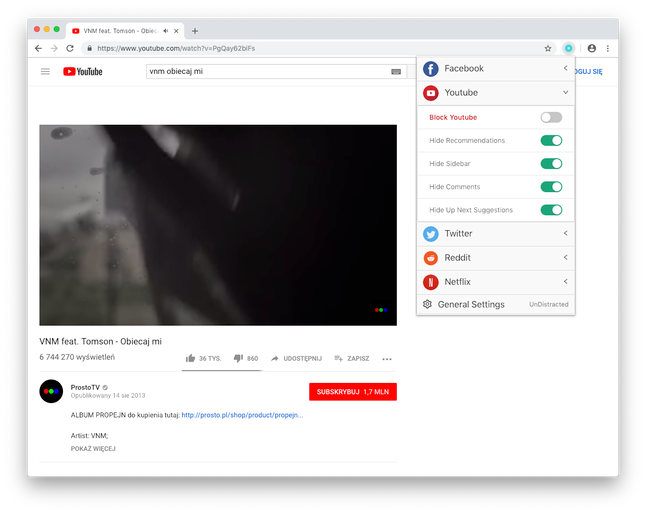Go back with the browser back arrow
The height and width of the screenshot is (513, 646).
(x=38, y=48)
